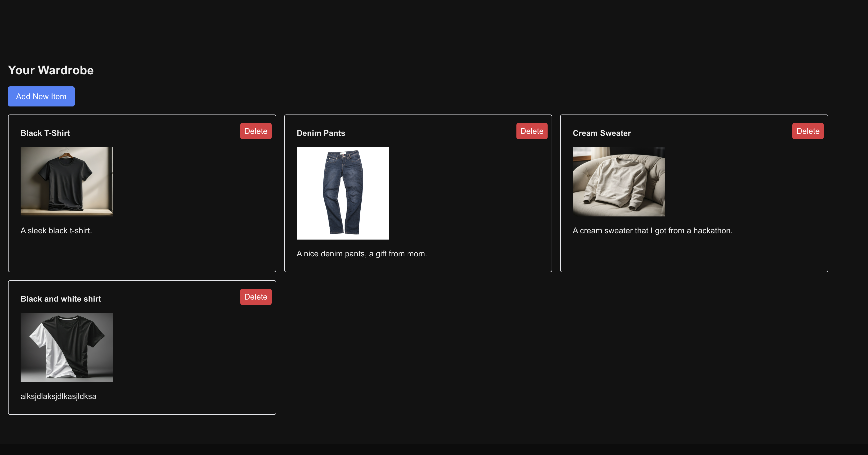The height and width of the screenshot is (455, 868).
Task: Delete the Cream Sweater item
Action: (807, 131)
